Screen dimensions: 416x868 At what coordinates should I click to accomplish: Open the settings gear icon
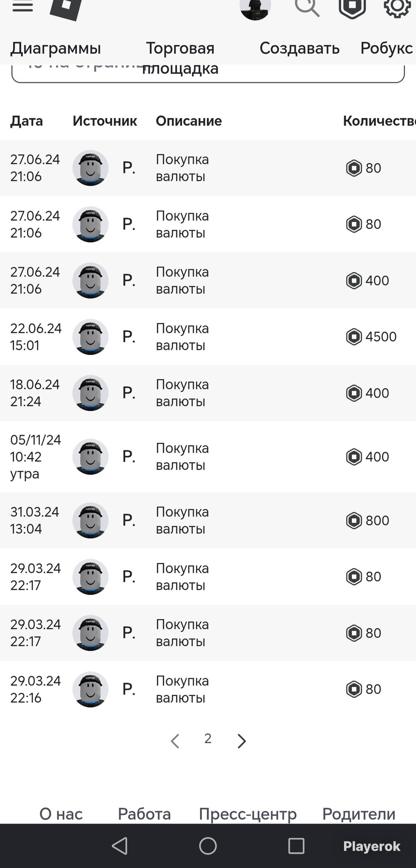[397, 7]
